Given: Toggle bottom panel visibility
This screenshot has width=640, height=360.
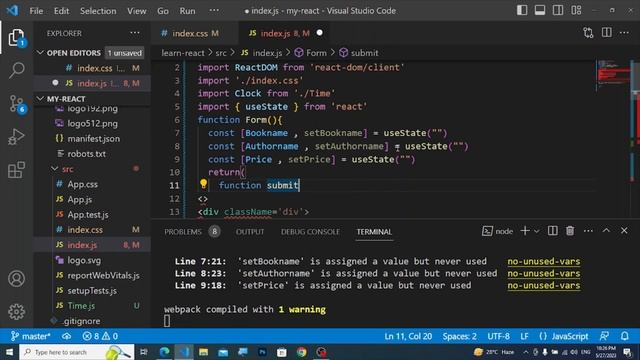Looking at the screenshot, I should 540,10.
